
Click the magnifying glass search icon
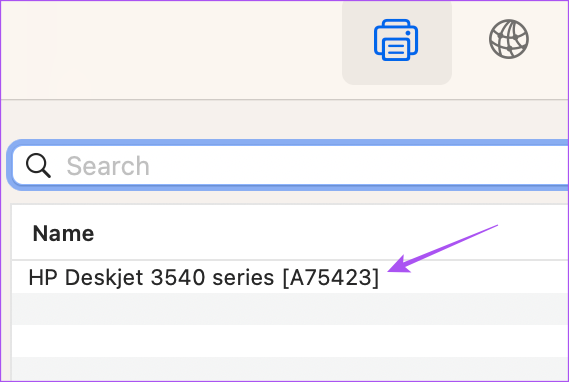click(38, 165)
